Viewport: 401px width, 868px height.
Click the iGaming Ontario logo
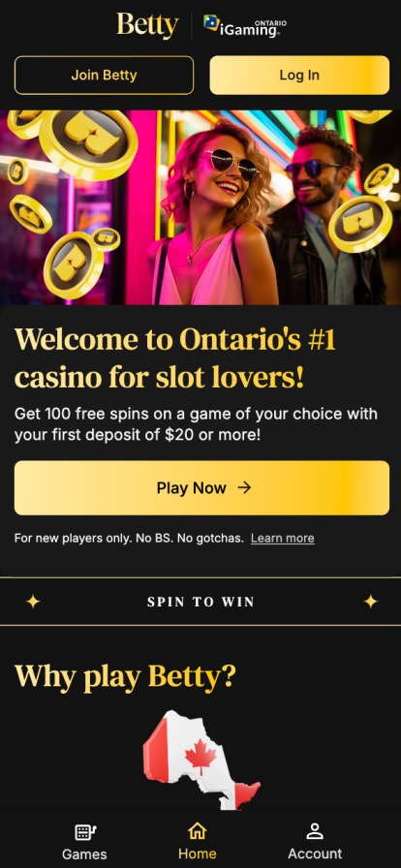[x=245, y=26]
